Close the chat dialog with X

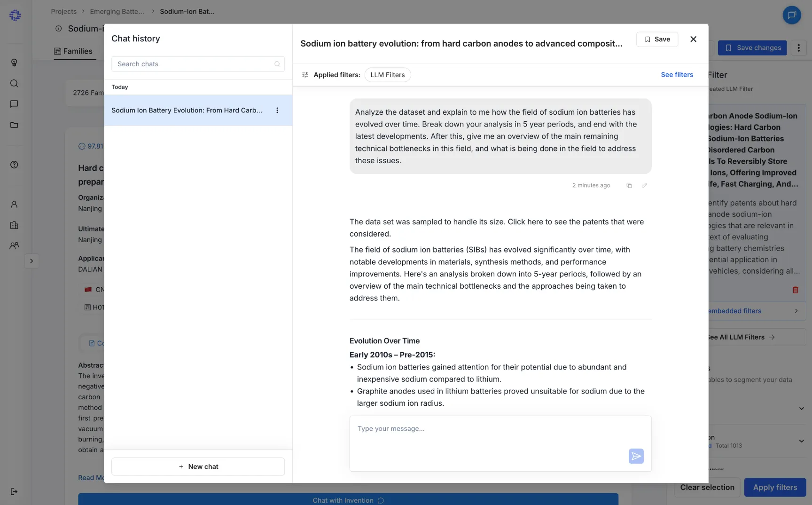(693, 39)
